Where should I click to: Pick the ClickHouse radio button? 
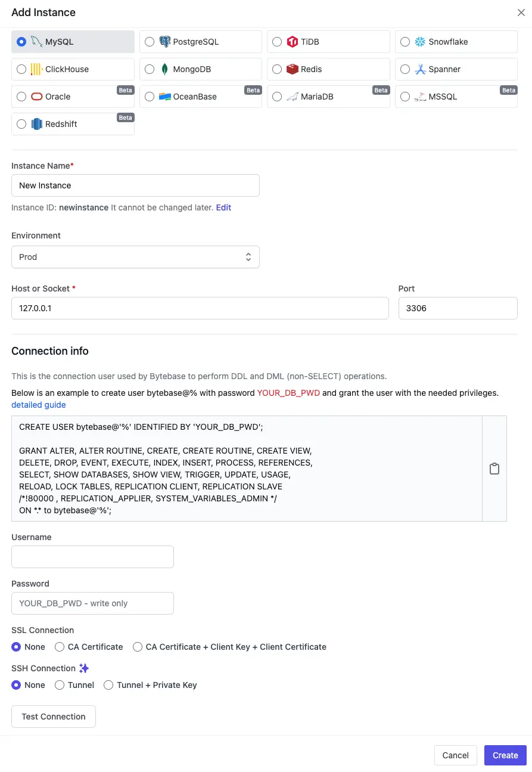(x=21, y=69)
